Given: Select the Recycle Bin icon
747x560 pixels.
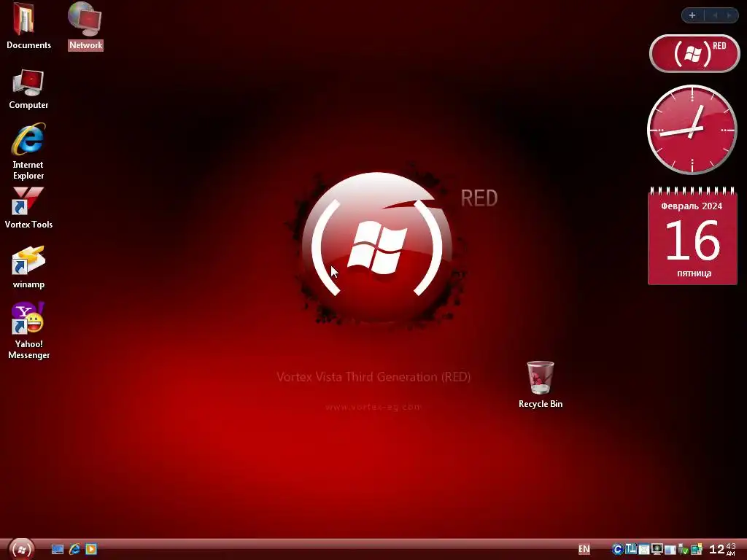Looking at the screenshot, I should (x=541, y=385).
